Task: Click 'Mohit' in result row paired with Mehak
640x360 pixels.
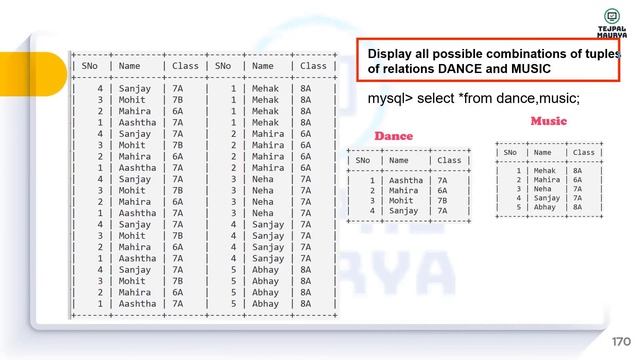Action: click(132, 100)
